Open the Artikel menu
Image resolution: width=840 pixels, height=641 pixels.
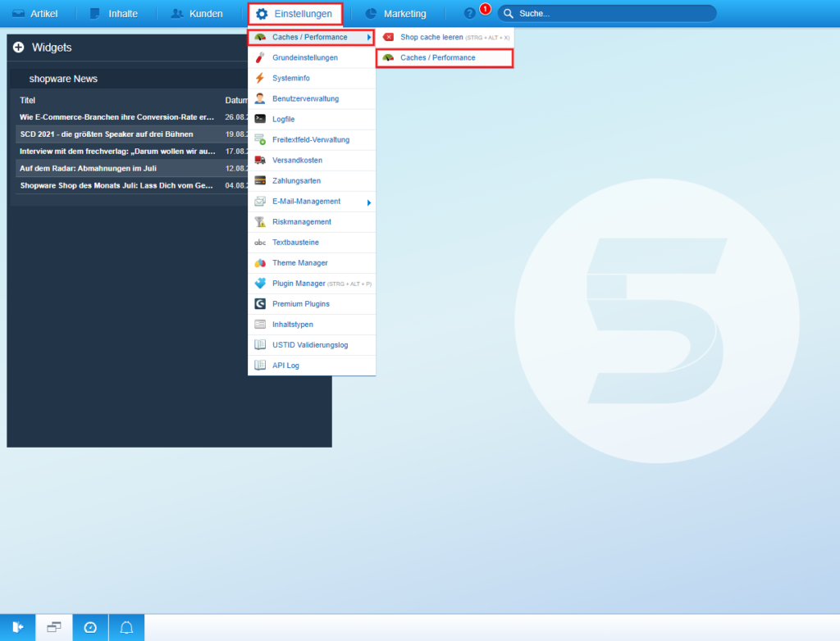tap(35, 14)
